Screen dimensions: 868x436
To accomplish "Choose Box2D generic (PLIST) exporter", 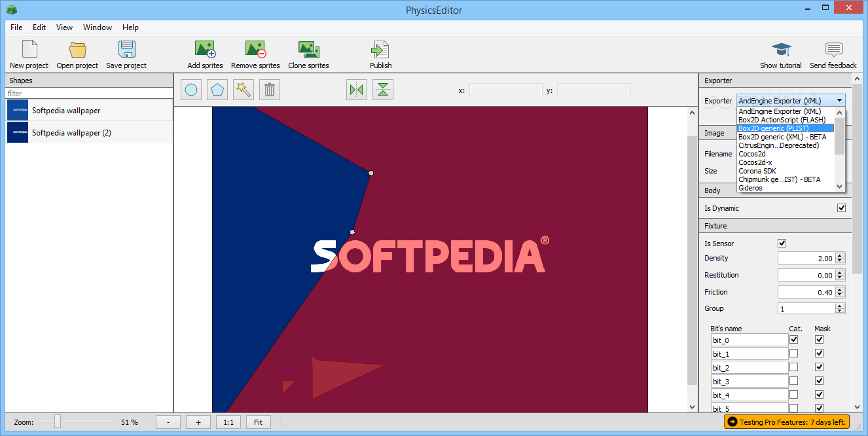I will coord(786,128).
